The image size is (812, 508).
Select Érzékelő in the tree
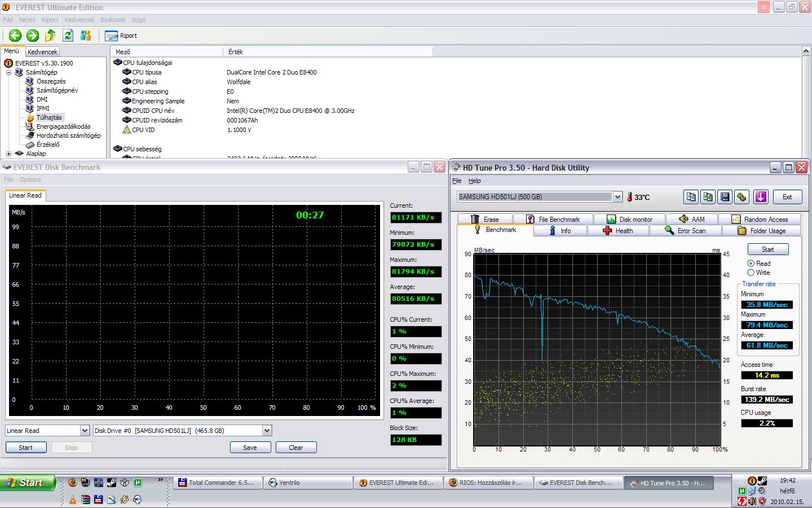tap(48, 144)
